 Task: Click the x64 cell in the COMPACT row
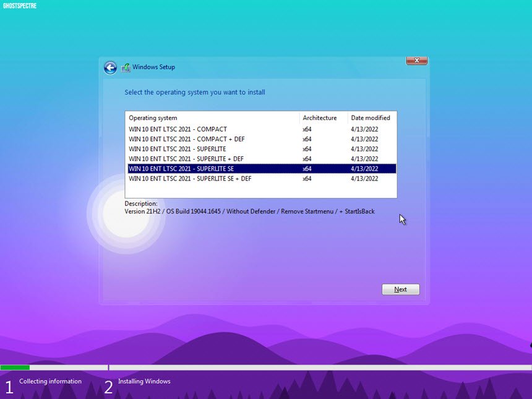point(307,129)
